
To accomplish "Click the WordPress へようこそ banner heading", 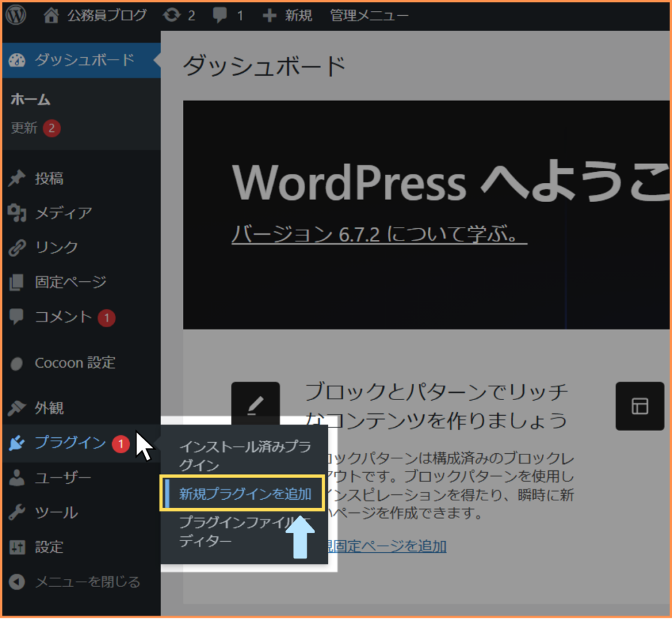I will point(451,182).
